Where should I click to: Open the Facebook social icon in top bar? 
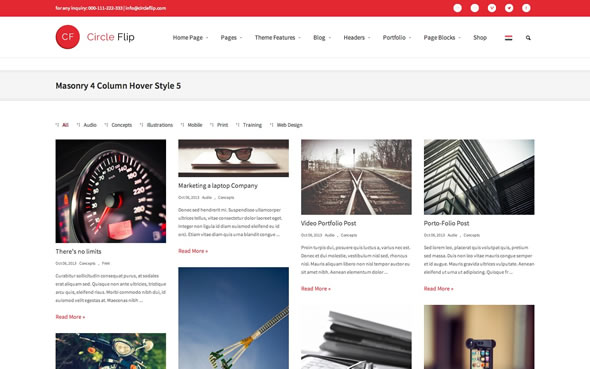point(526,8)
